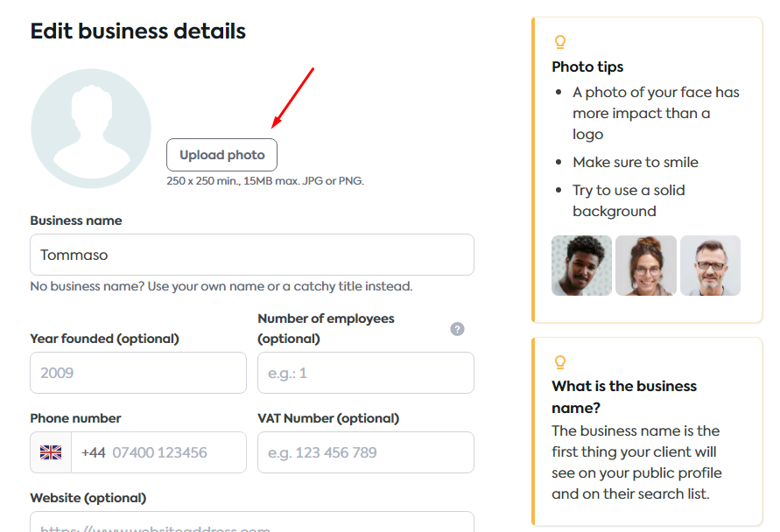Click the Edit business details heading
The image size is (780, 532).
click(137, 31)
